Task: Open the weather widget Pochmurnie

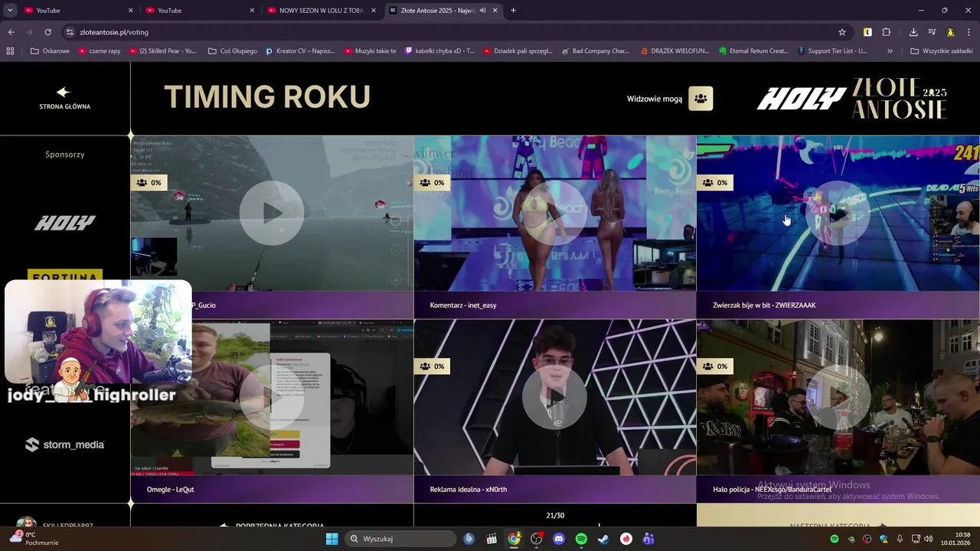Action: pos(34,539)
